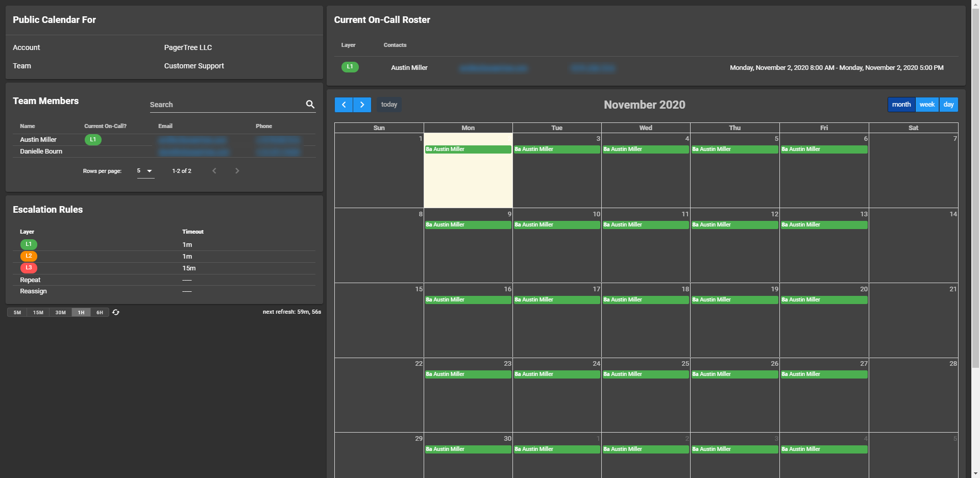
Task: Click the next refresh countdown text
Action: coord(292,312)
